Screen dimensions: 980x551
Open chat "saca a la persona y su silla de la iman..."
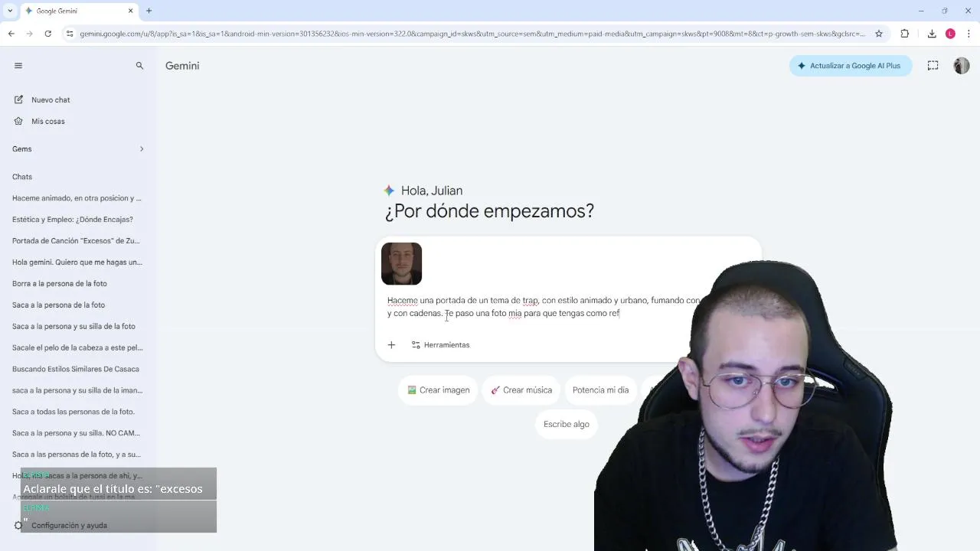[77, 390]
